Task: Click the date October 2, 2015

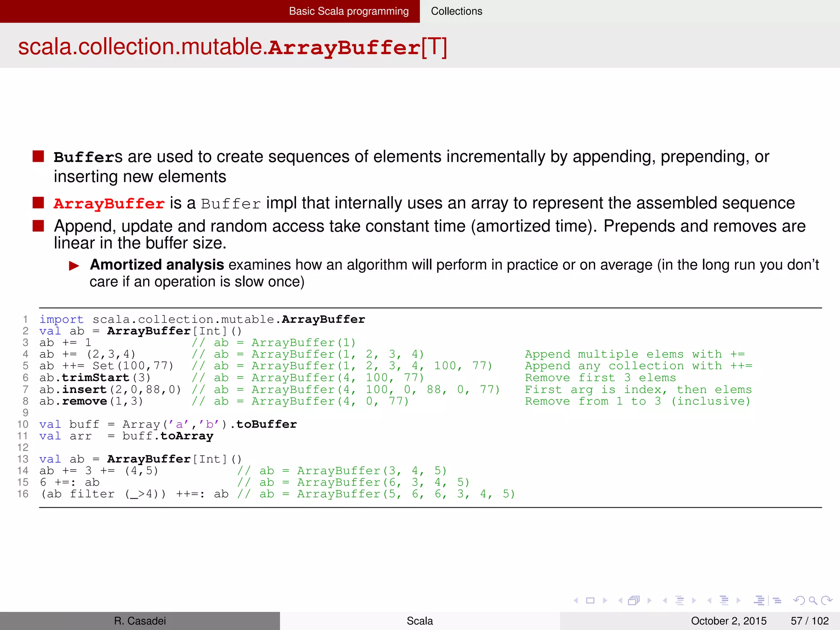Action: (x=728, y=621)
